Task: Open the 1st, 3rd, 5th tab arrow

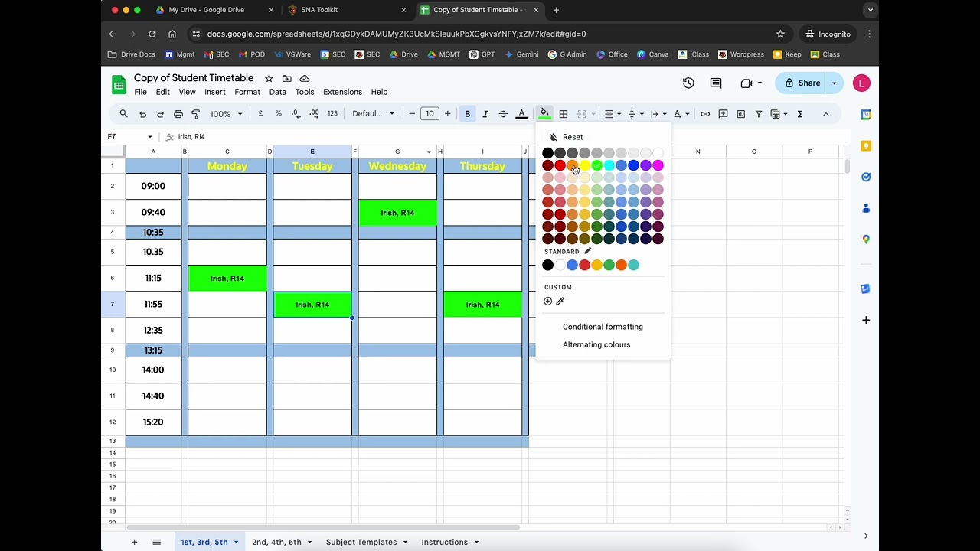Action: [236, 542]
